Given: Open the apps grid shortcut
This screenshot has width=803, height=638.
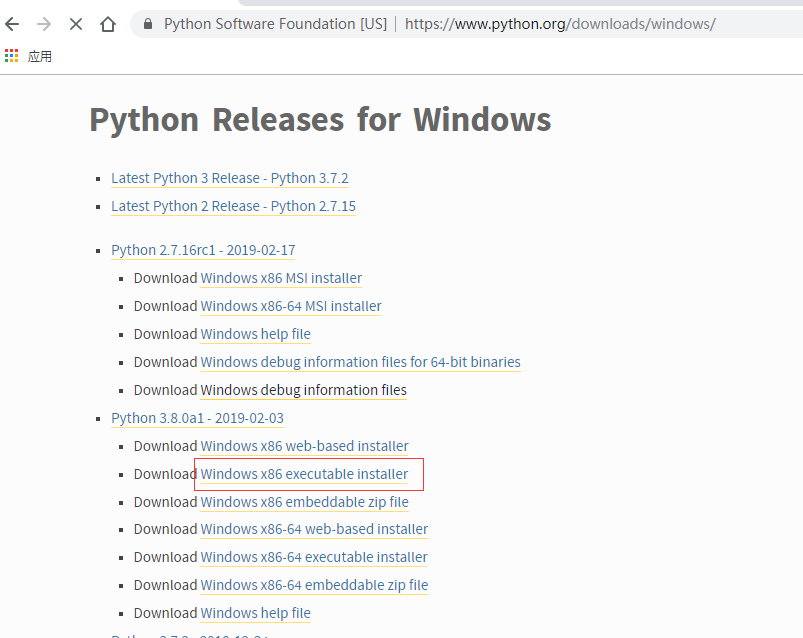Looking at the screenshot, I should tap(11, 56).
